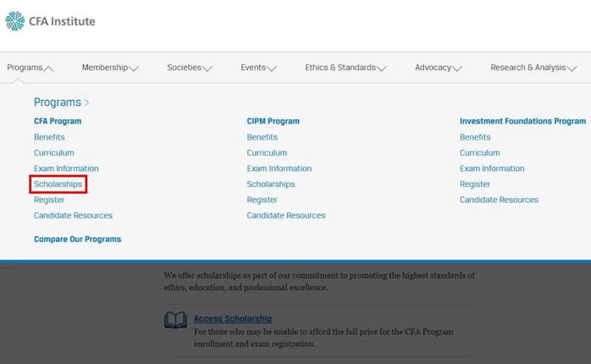Expand the Membership dropdown
This screenshot has width=591, height=364.
(x=109, y=68)
